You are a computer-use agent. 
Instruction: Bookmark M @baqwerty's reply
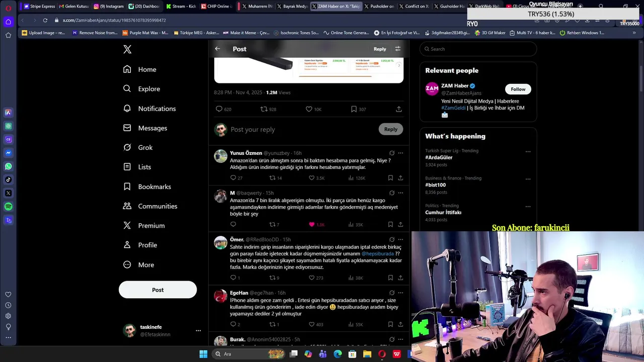tap(390, 224)
